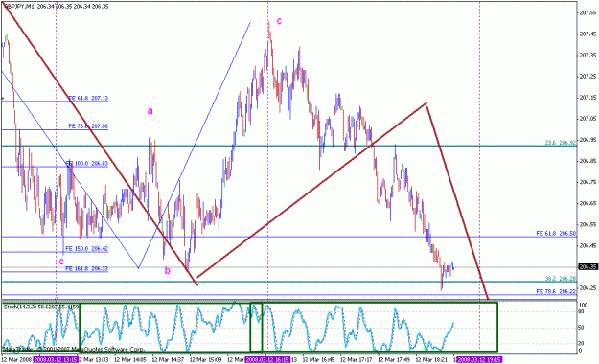
Task: Click 206.85 on the price scale
Action: tap(587, 161)
